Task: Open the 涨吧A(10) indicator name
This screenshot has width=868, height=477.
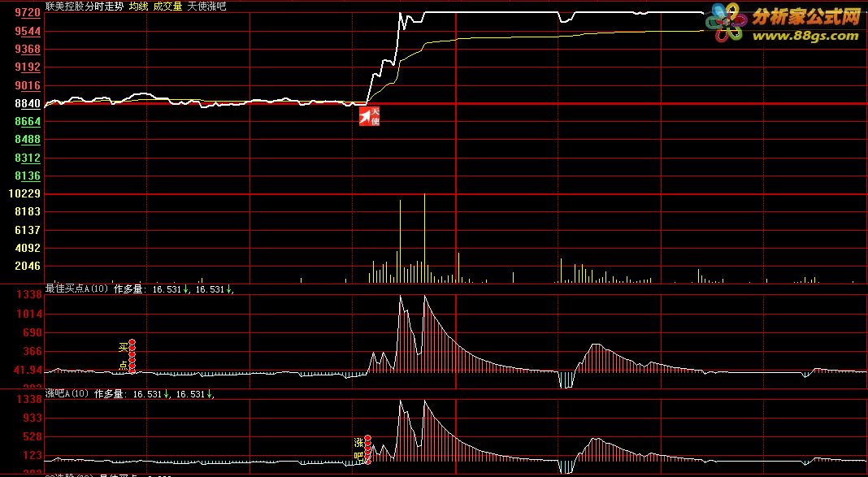Action: [67, 394]
